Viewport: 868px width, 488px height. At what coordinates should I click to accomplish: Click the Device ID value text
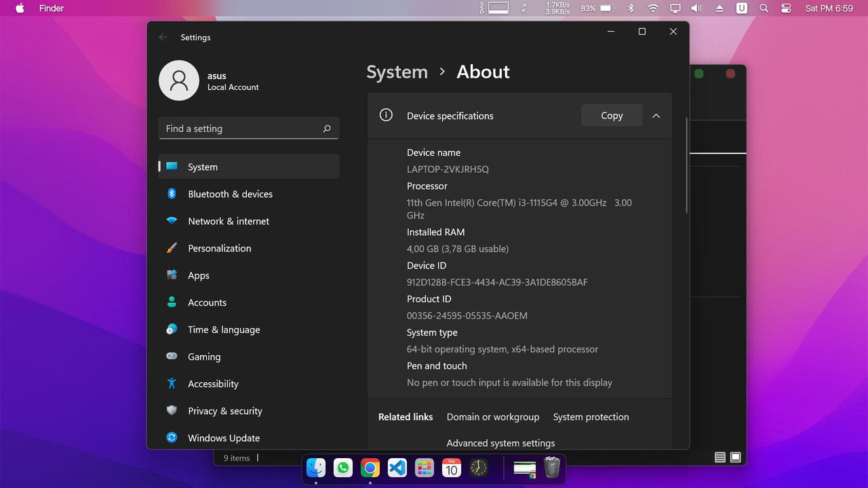(x=497, y=283)
